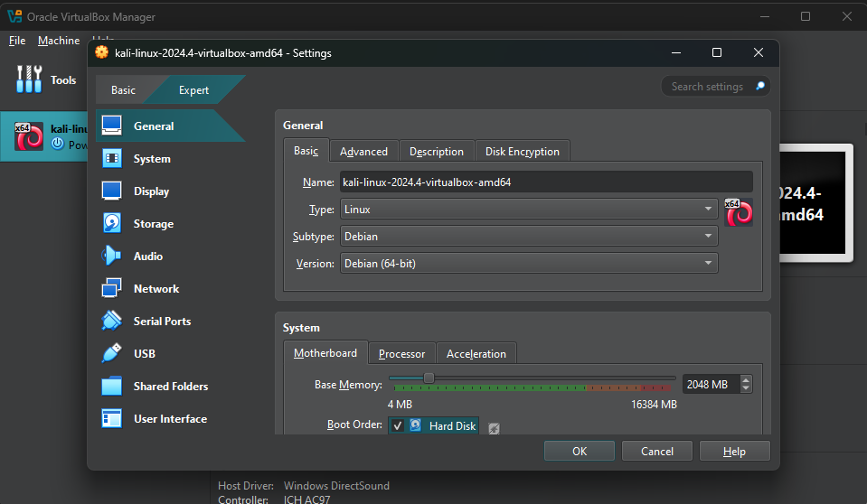Select the Motherboard tab under System

click(x=325, y=352)
